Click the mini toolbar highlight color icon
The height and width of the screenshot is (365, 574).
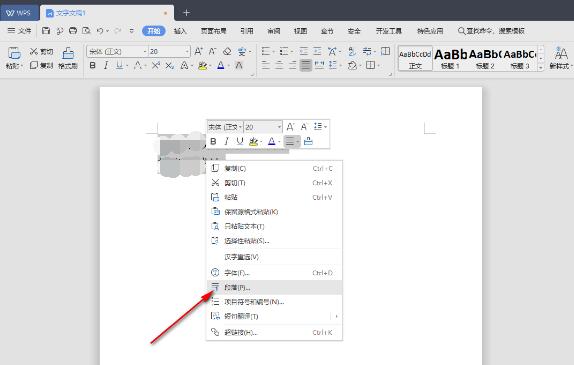(x=253, y=141)
